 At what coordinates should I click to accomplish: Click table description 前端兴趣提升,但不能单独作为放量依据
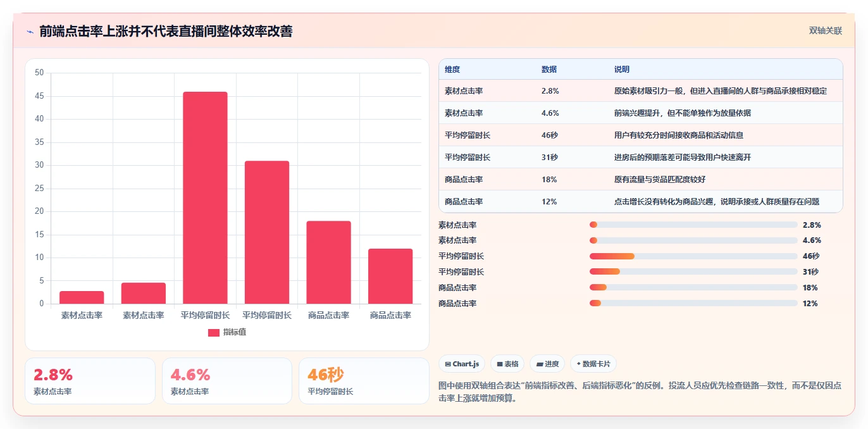[683, 113]
